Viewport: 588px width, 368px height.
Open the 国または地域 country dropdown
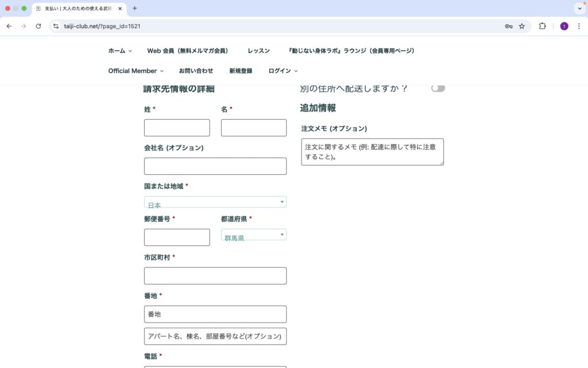(215, 202)
